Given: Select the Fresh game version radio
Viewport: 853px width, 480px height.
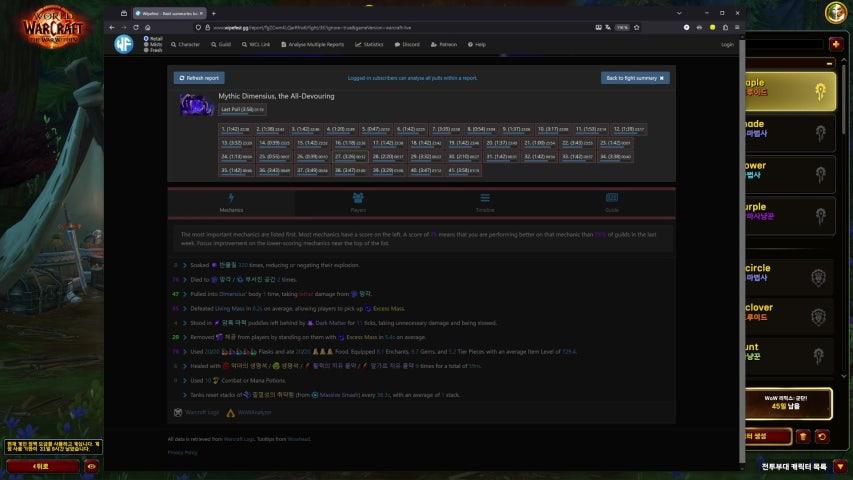Looking at the screenshot, I should click(145, 50).
